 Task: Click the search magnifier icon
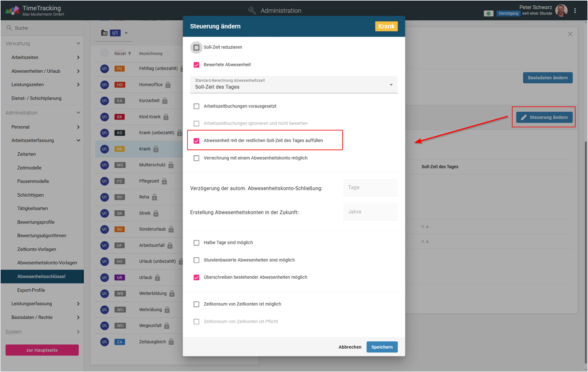(x=9, y=28)
